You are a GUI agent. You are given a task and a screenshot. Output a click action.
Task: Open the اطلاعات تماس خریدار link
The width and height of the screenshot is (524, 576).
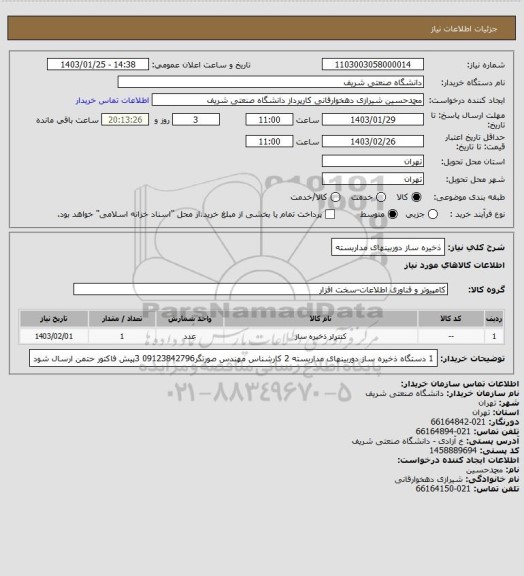click(112, 100)
